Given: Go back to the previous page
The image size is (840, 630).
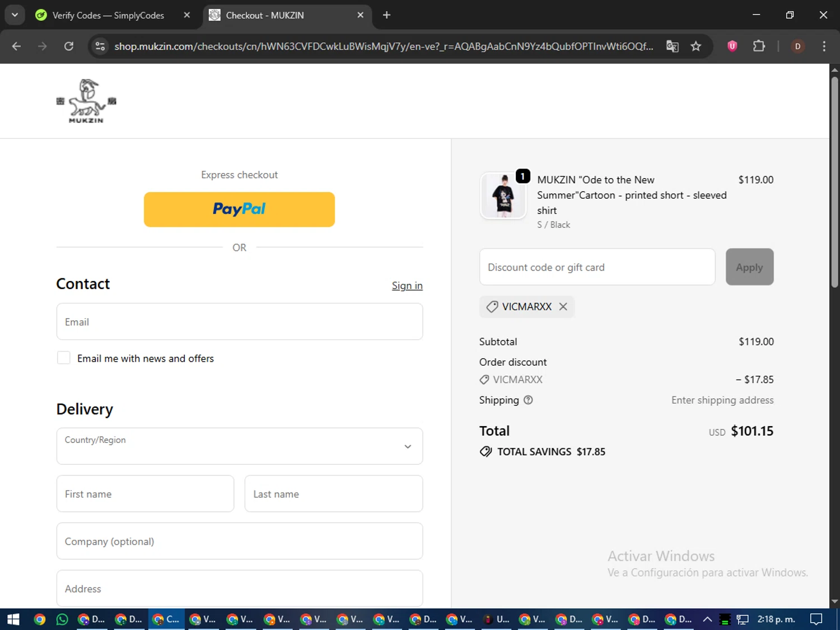Looking at the screenshot, I should (x=16, y=46).
